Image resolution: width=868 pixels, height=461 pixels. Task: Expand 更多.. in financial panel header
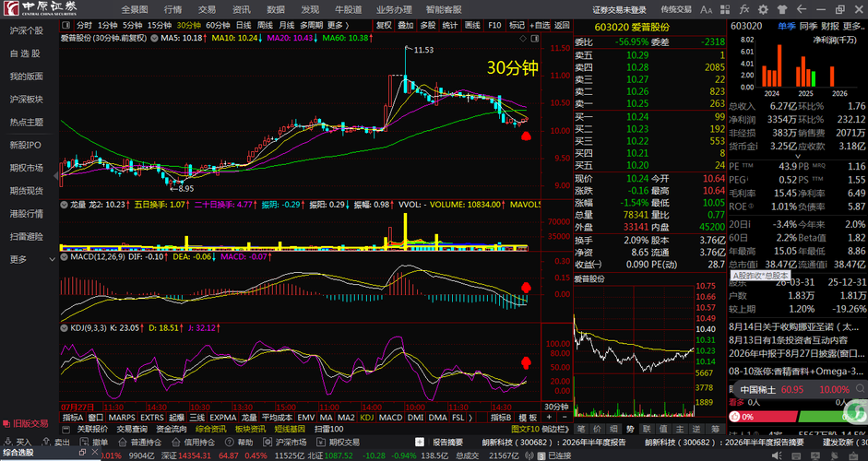coord(853,26)
